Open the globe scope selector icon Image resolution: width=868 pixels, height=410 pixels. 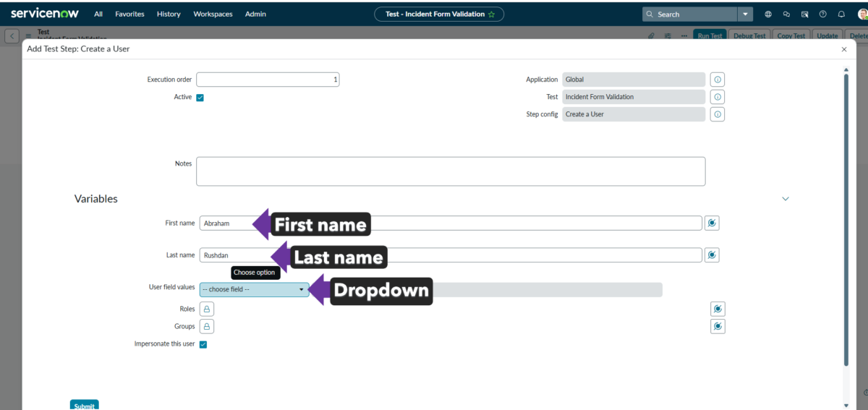click(768, 14)
